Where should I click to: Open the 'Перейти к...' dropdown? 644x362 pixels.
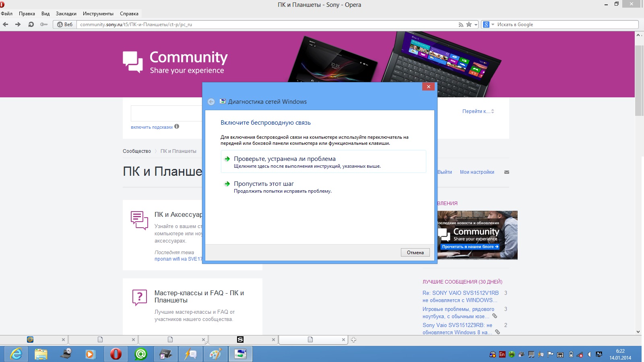(478, 111)
